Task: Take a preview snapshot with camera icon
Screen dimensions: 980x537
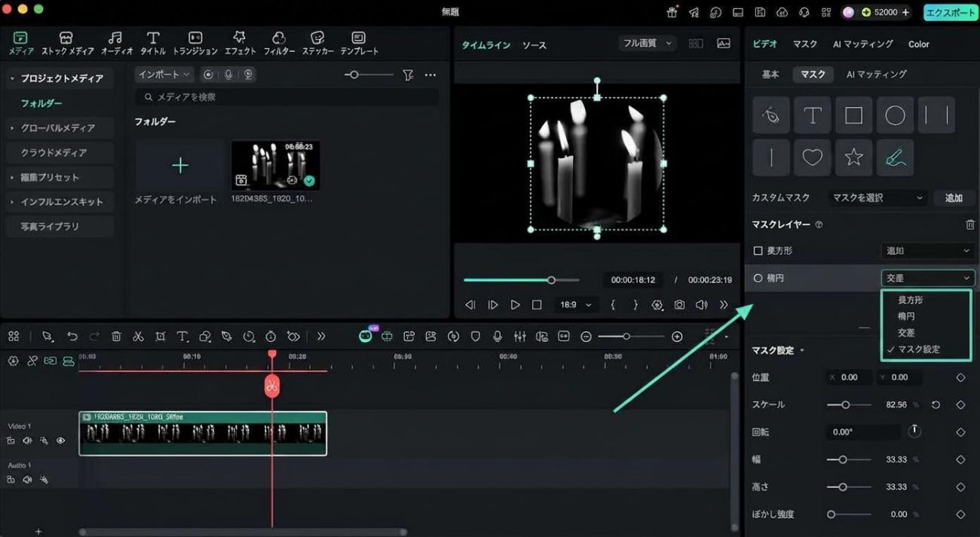Action: tap(679, 305)
